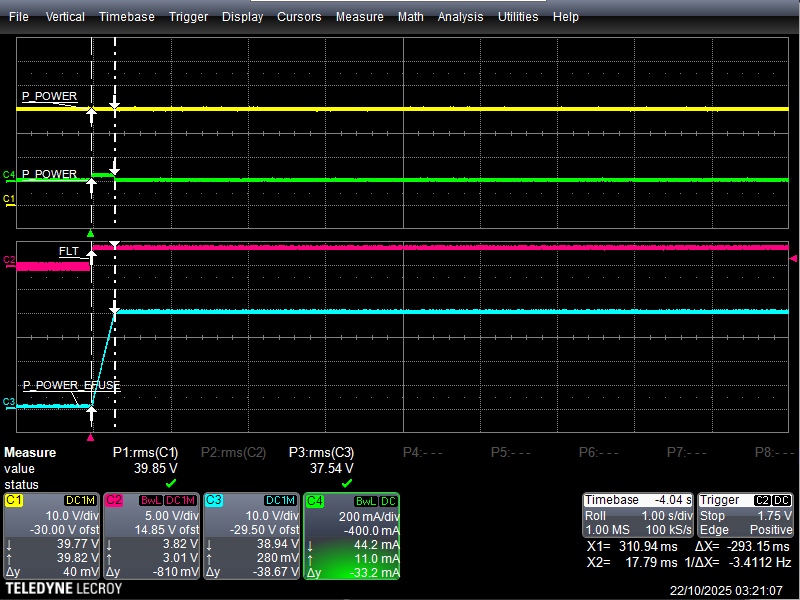Click the P_POWER_EFUSE trace label
Screen dimensions: 800x600
[71, 385]
